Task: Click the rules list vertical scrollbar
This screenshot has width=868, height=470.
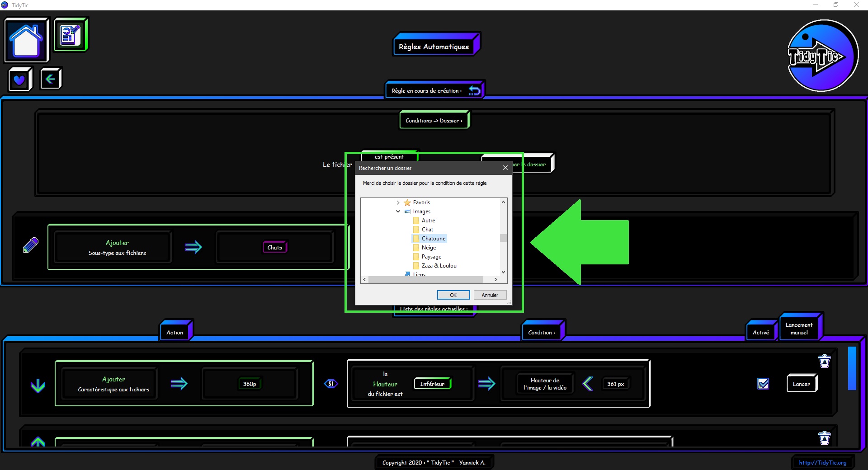Action: [852, 368]
